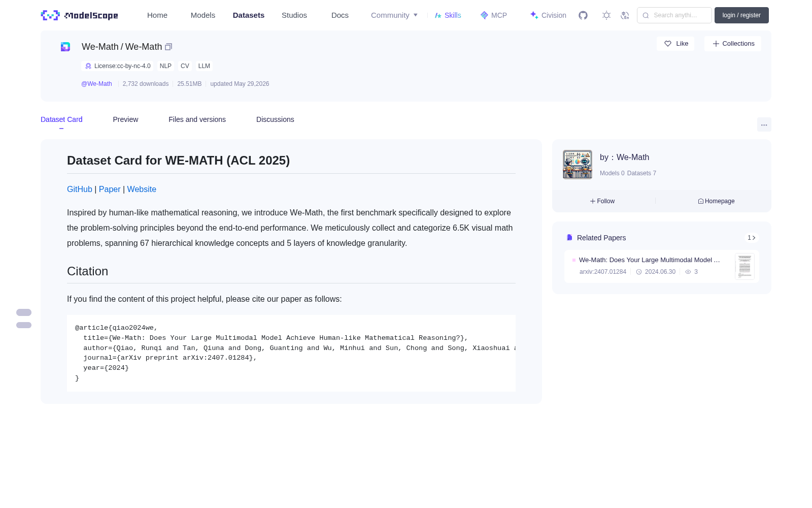Open the We-Math related paper title
This screenshot has height=508, width=812.
(650, 260)
